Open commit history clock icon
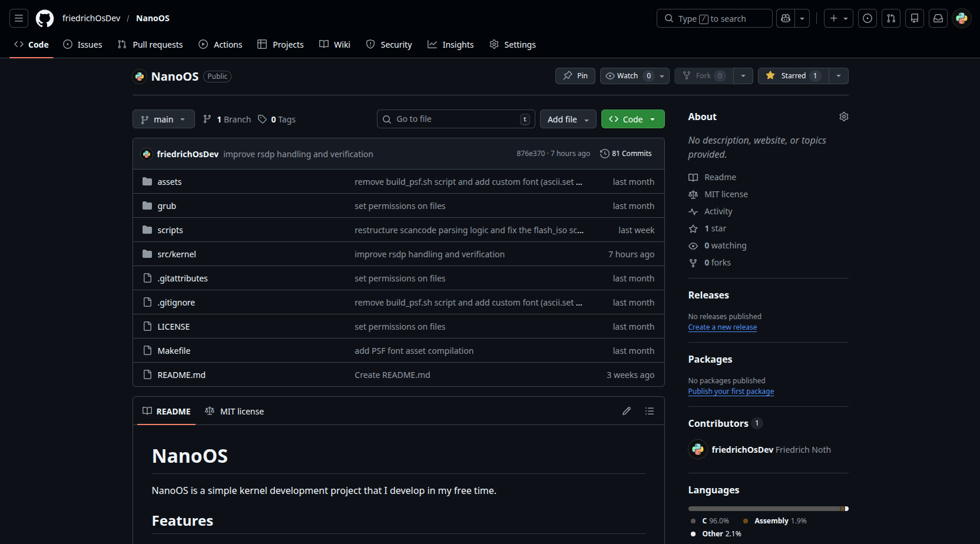Viewport: 980px width, 544px height. [x=605, y=154]
